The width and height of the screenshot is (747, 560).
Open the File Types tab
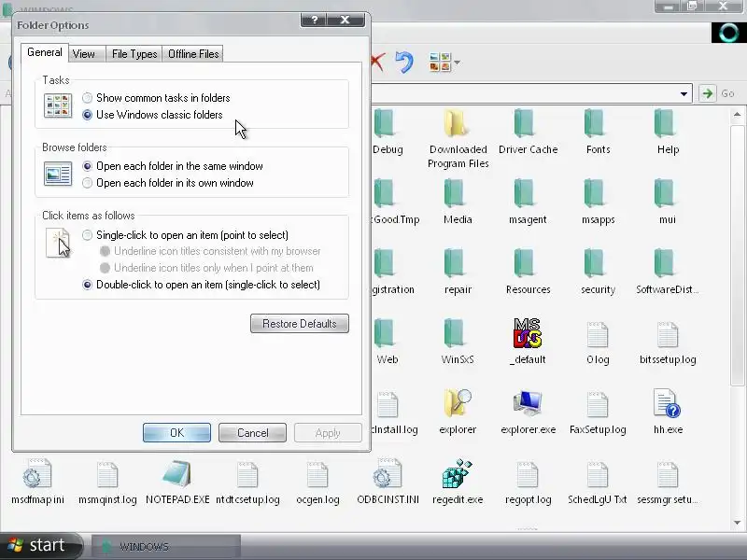point(134,54)
